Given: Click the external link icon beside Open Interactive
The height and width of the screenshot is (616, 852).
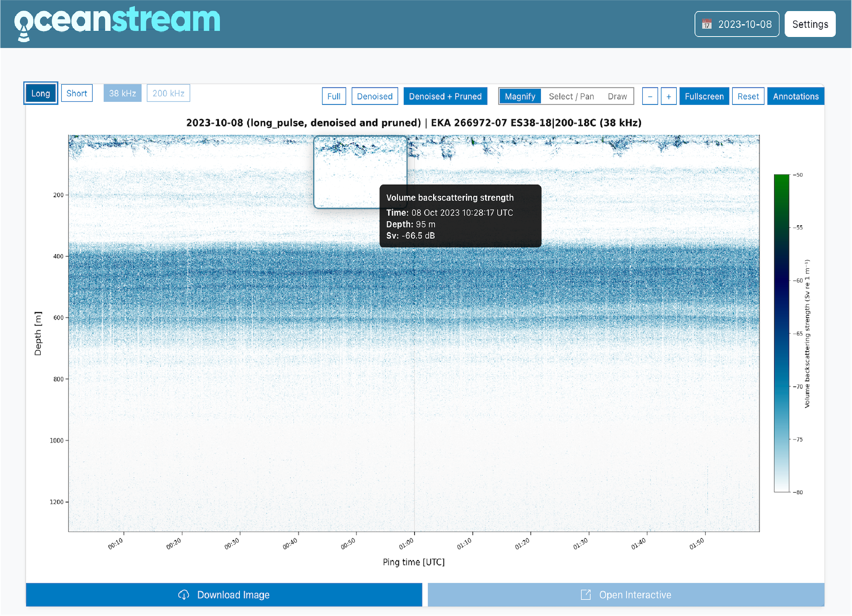Looking at the screenshot, I should pyautogui.click(x=585, y=595).
